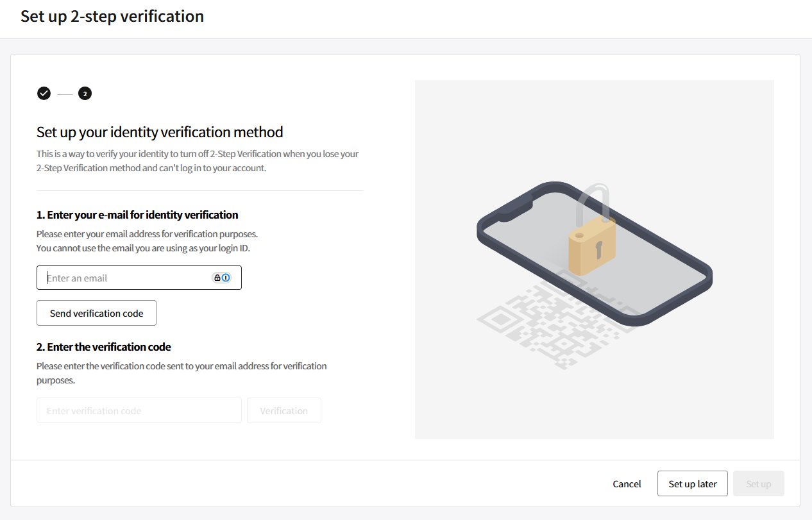Choose the Set up later button

693,483
